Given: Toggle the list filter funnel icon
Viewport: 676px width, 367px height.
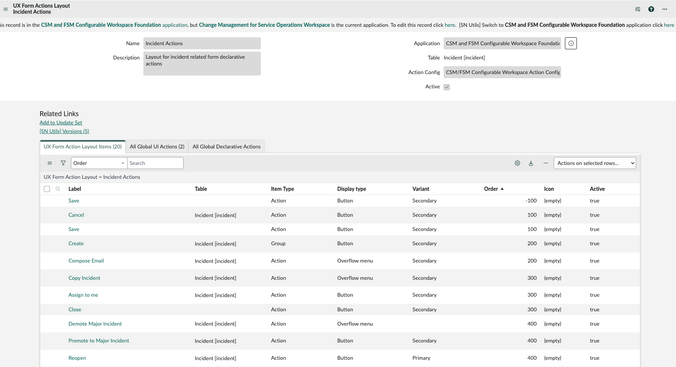Looking at the screenshot, I should tap(63, 163).
